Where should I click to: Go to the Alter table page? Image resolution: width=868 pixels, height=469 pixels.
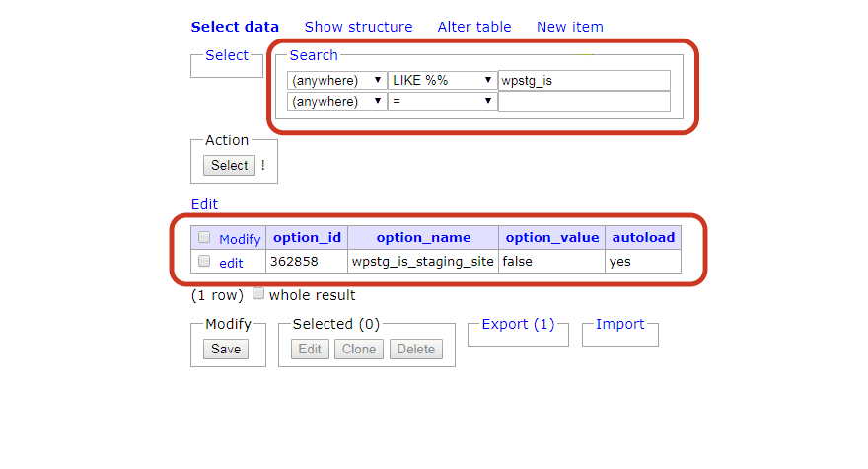[x=474, y=27]
